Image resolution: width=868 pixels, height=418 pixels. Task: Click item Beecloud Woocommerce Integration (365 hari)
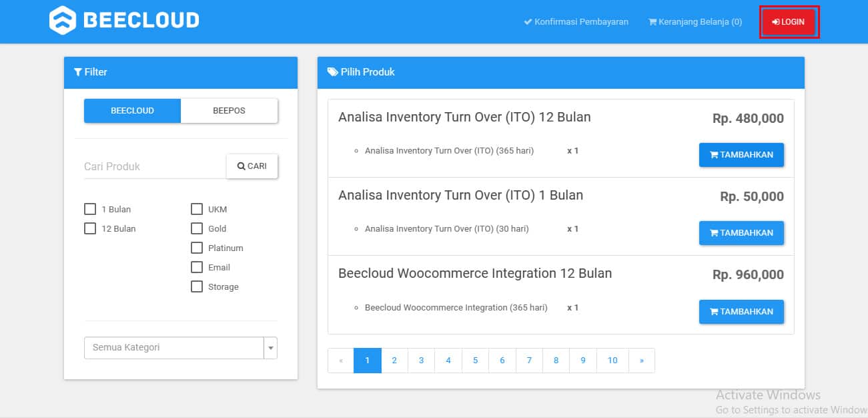(456, 308)
